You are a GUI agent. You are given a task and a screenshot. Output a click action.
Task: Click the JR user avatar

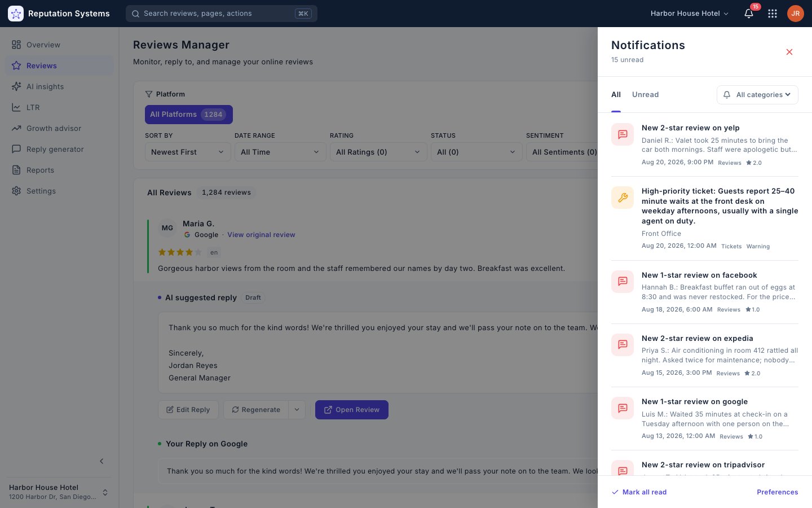(796, 14)
